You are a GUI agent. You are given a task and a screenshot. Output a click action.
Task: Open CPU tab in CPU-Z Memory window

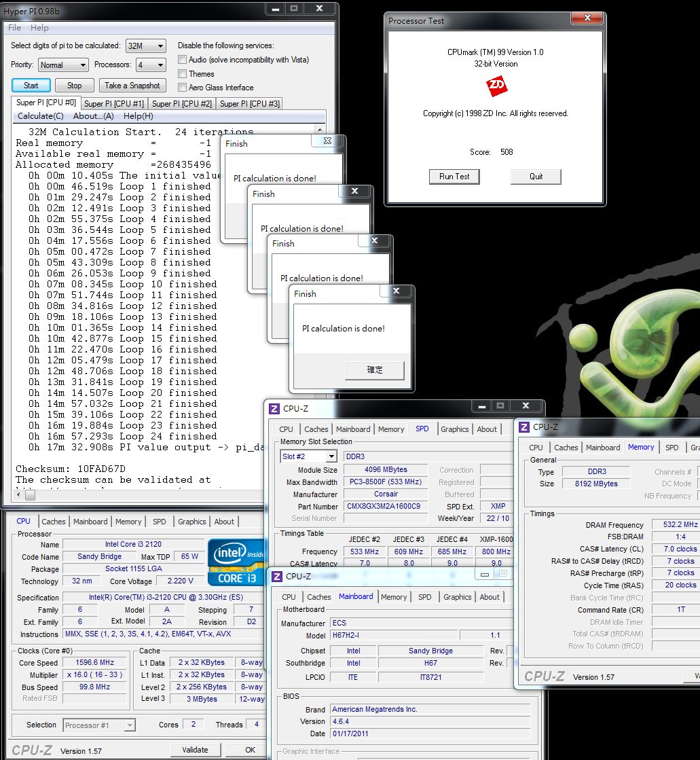pyautogui.click(x=536, y=448)
